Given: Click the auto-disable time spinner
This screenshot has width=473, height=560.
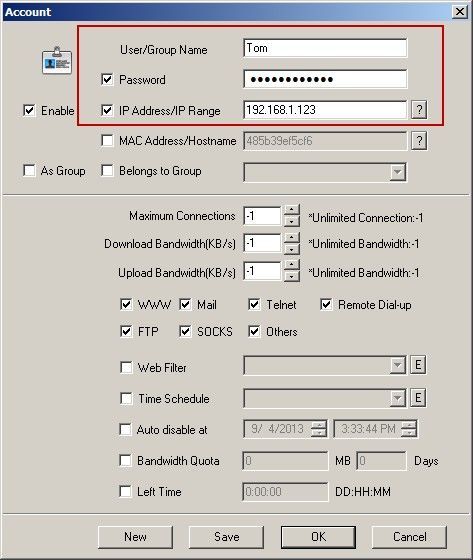Looking at the screenshot, I should coord(409,429).
